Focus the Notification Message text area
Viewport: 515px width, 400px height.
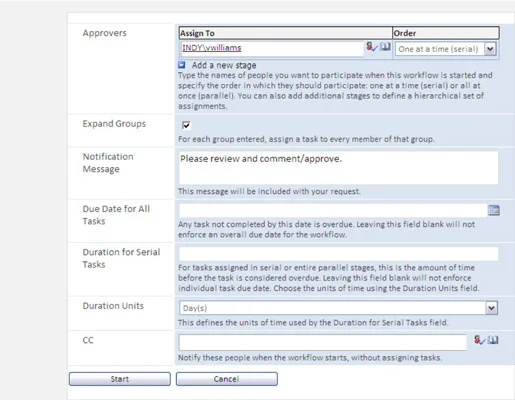[x=338, y=168]
